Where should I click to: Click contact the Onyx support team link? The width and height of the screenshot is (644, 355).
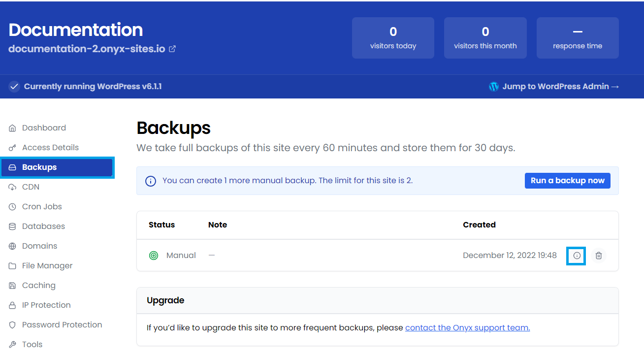(467, 328)
